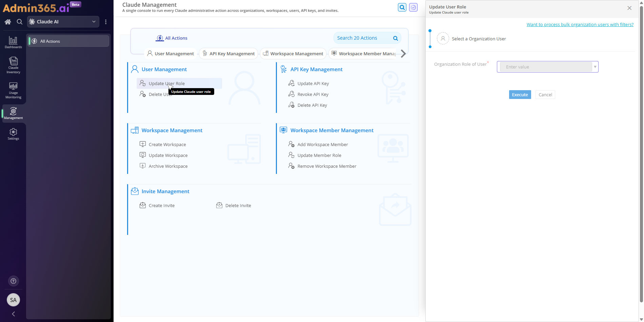Open the Usage Monitoring sidebar section
This screenshot has width=644, height=322.
point(13,90)
